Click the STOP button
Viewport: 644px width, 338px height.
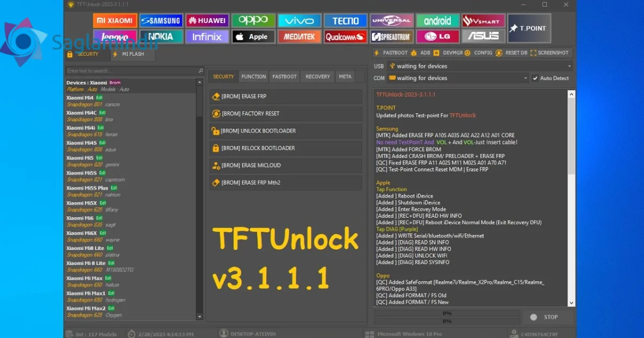(x=548, y=317)
